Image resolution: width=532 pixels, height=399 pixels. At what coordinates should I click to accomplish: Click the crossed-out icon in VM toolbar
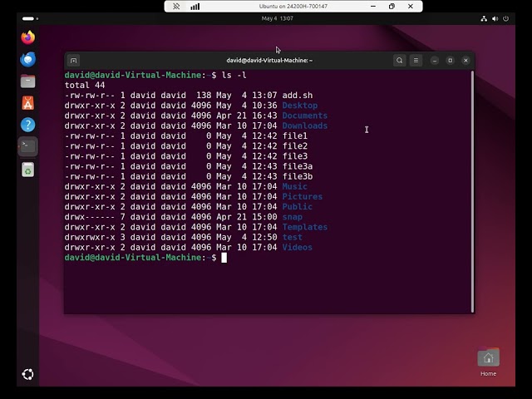point(176,7)
